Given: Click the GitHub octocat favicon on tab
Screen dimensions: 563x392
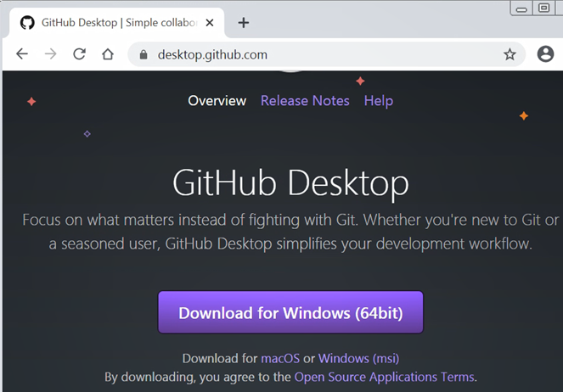Looking at the screenshot, I should tap(27, 23).
